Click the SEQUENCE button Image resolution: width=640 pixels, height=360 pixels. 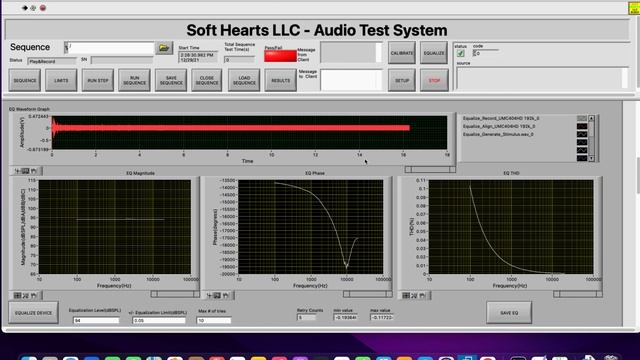pos(25,80)
